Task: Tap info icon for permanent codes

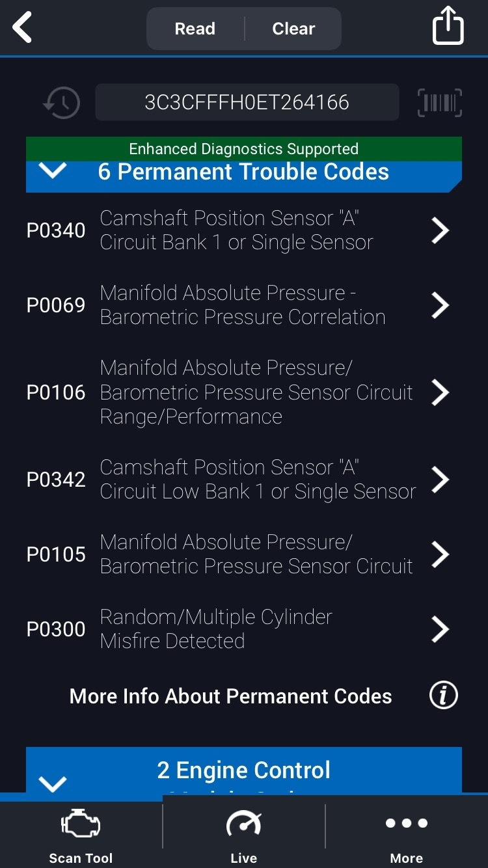Action: [444, 696]
